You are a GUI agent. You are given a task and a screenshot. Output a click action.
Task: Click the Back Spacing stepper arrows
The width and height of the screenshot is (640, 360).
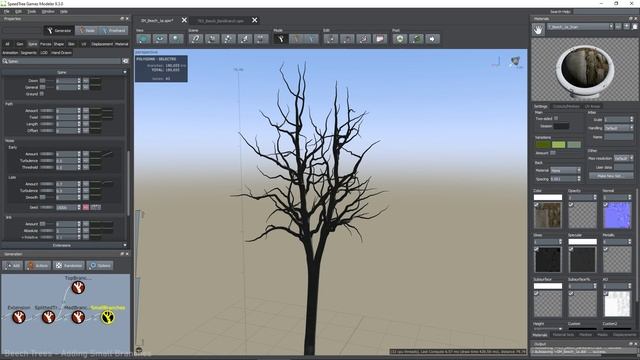coord(579,179)
